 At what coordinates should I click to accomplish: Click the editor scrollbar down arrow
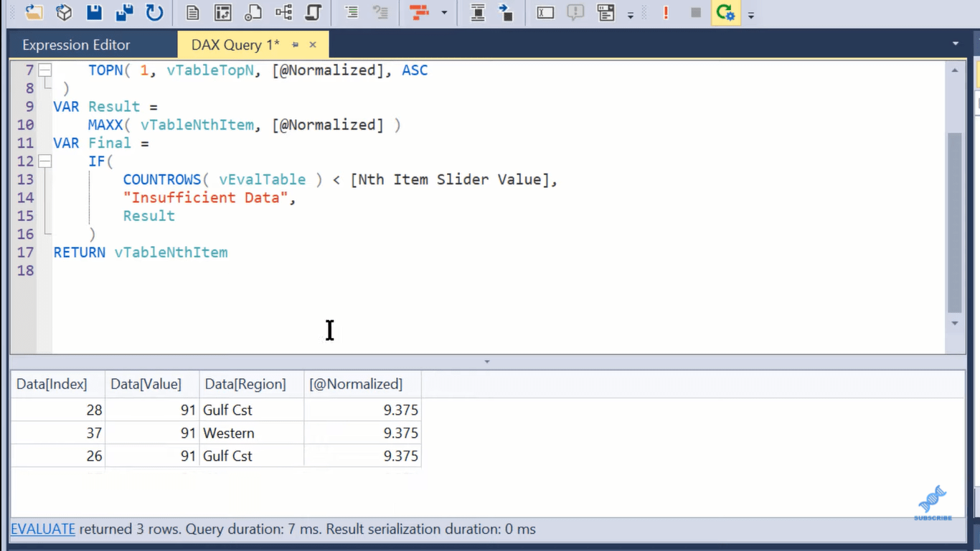click(x=955, y=324)
